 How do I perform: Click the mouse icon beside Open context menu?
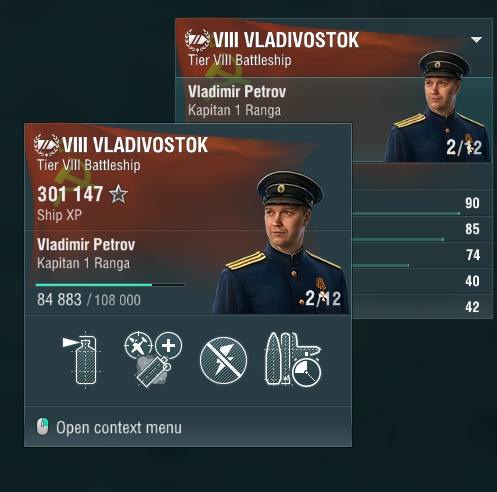42,426
